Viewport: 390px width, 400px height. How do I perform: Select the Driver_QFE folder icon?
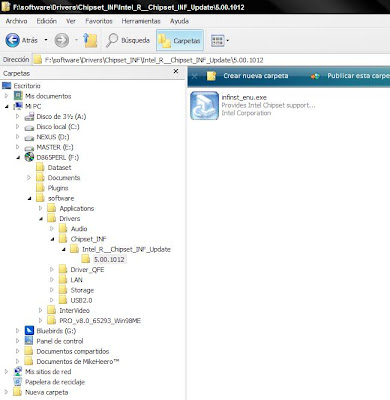point(63,270)
